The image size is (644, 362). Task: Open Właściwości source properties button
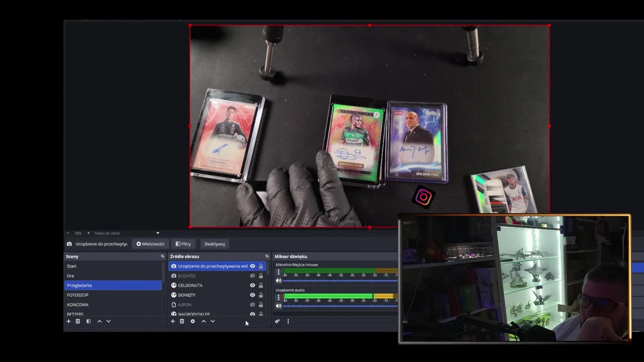(x=150, y=244)
